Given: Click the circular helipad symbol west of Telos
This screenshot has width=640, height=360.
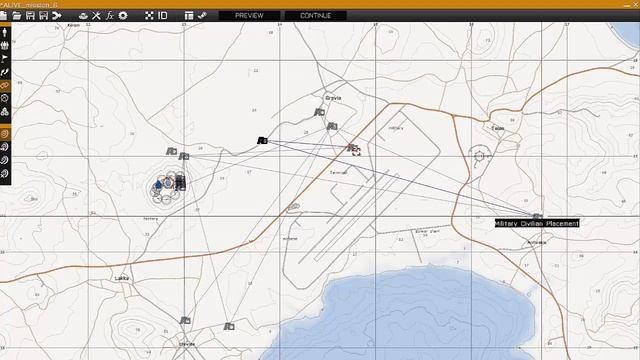Looking at the screenshot, I should click(x=480, y=156).
